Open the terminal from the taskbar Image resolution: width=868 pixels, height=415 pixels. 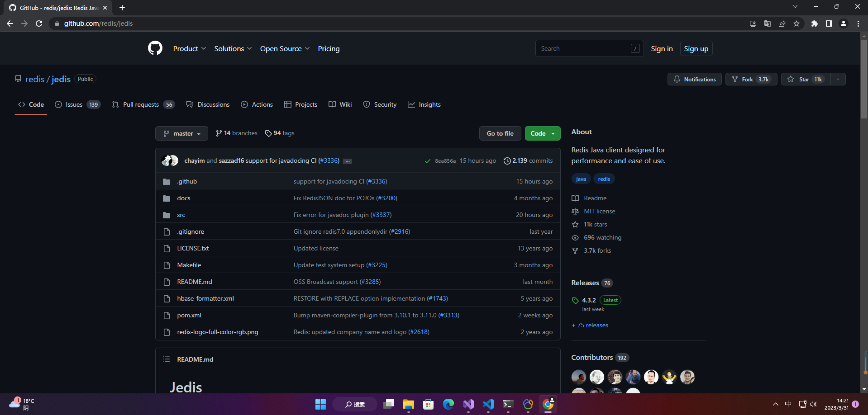(x=508, y=404)
